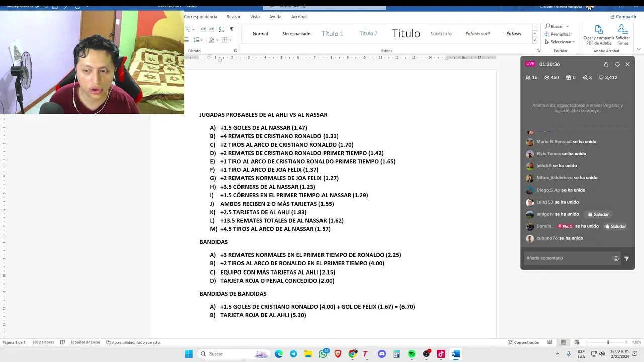Collapse the ribbon with the chevron
Viewport: 644px width, 362px height.
pos(639,49)
